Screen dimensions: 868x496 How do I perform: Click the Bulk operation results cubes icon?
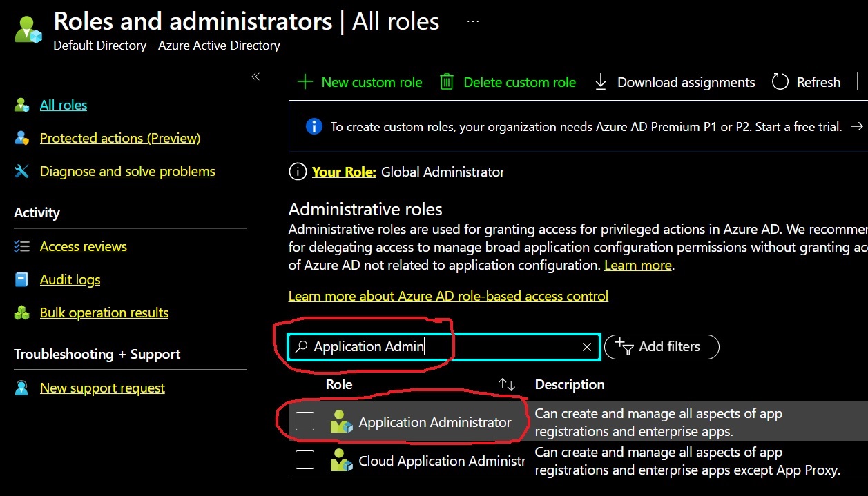22,313
